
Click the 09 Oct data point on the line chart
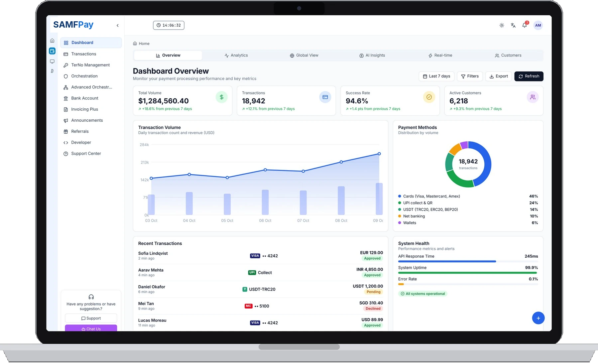click(x=379, y=154)
